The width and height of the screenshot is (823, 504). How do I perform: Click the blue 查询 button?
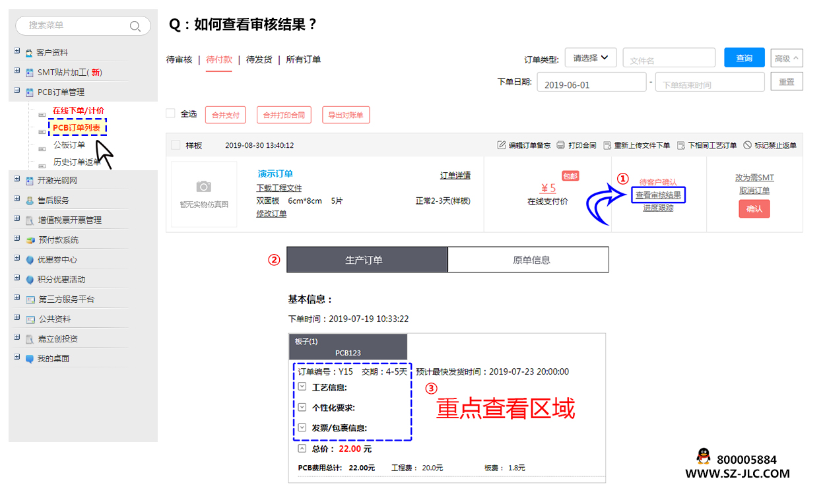pos(744,58)
